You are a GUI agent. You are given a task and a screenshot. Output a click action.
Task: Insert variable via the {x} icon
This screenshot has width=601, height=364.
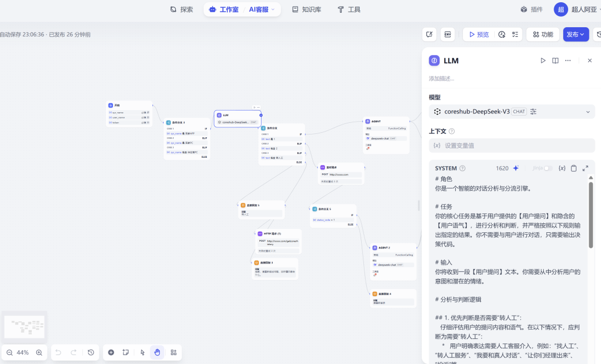coord(562,168)
